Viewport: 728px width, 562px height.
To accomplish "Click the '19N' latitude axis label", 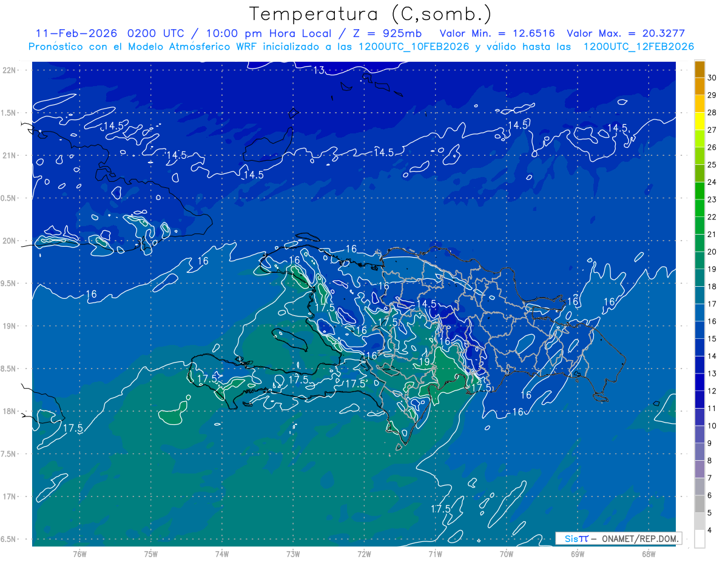I will [x=9, y=326].
